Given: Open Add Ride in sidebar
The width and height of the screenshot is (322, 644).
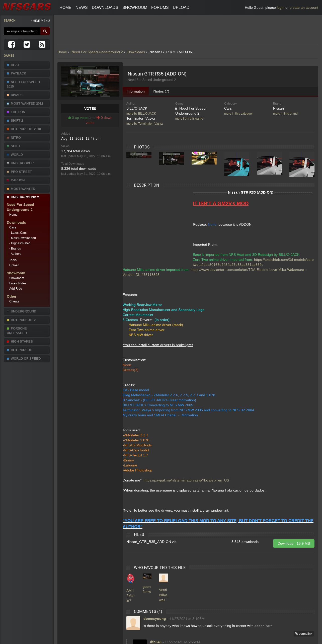Looking at the screenshot, I should pyautogui.click(x=16, y=289).
